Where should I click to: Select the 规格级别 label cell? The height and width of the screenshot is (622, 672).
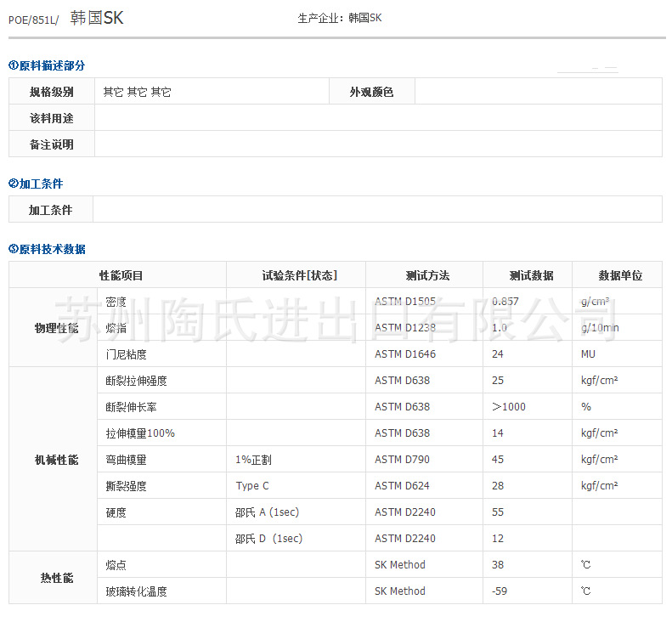click(x=52, y=91)
